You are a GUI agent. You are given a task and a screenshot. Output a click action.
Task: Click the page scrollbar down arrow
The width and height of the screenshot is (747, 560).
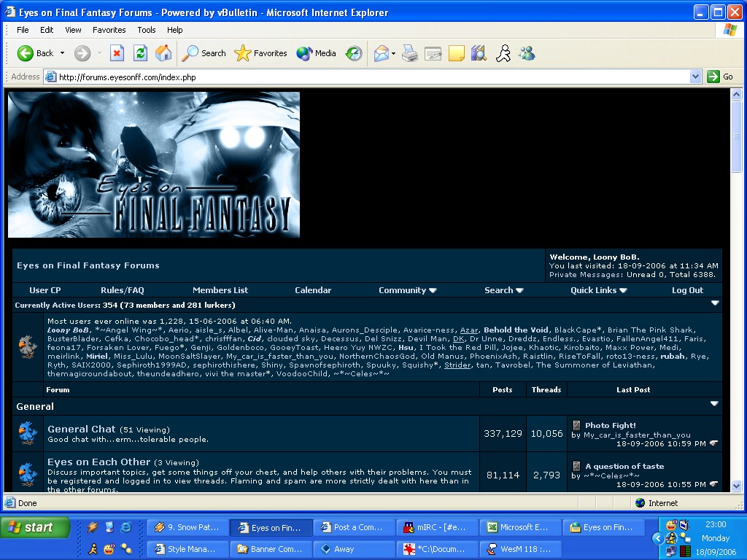(x=736, y=486)
